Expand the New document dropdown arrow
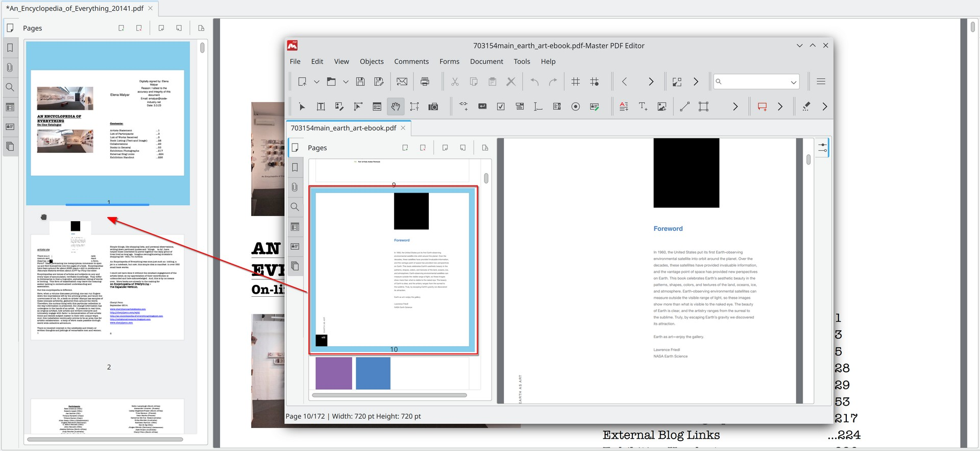This screenshot has height=451, width=980. pyautogui.click(x=316, y=82)
